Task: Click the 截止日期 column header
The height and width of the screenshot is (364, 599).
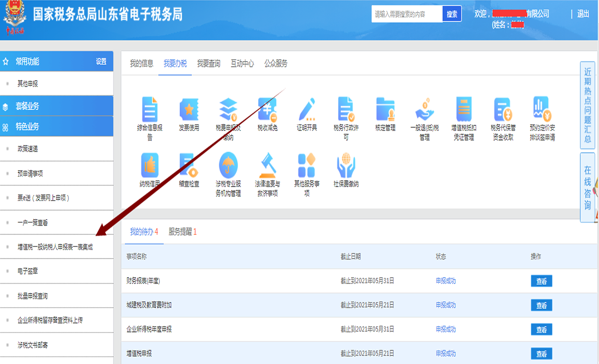Action: (351, 257)
